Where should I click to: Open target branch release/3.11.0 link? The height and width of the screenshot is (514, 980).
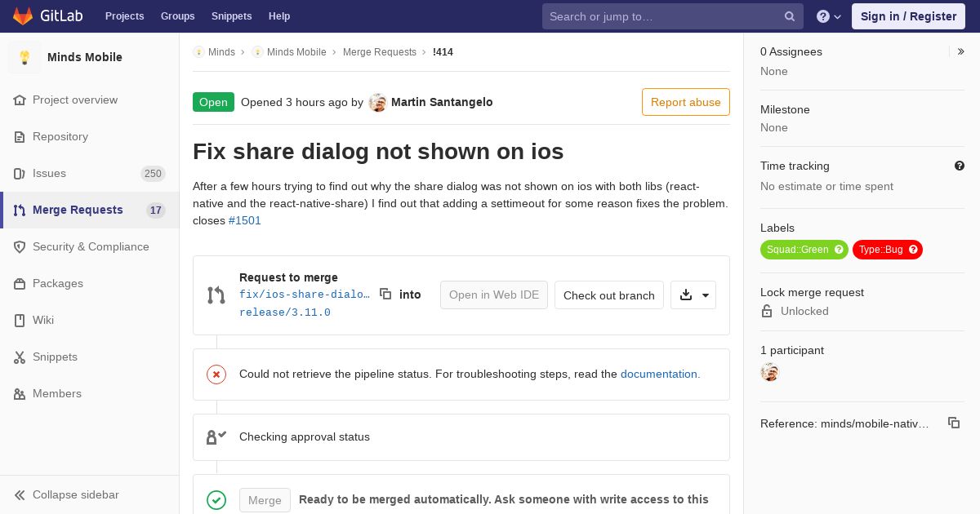(285, 312)
